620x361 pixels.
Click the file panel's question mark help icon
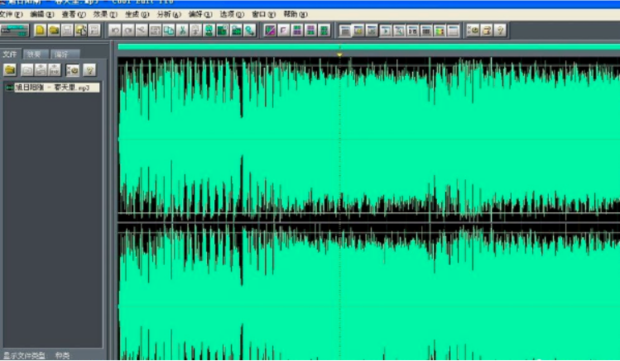tap(90, 70)
